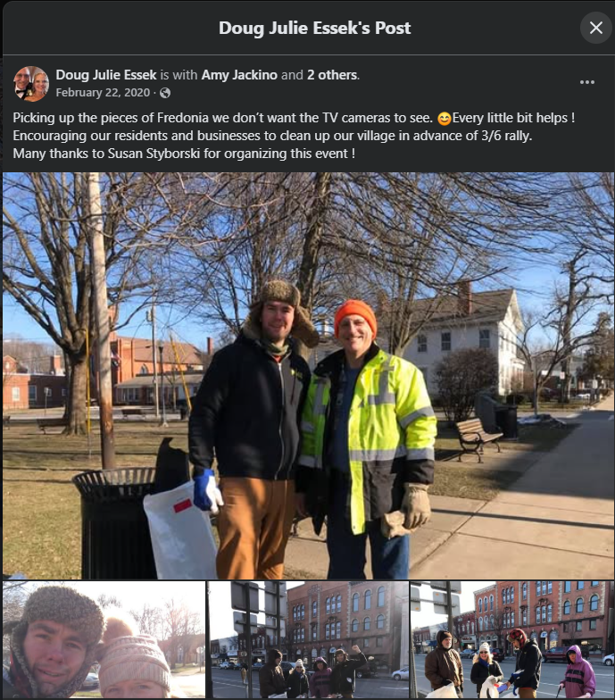This screenshot has width=615, height=700.
Task: Click the park bench in main photo
Action: click(478, 439)
